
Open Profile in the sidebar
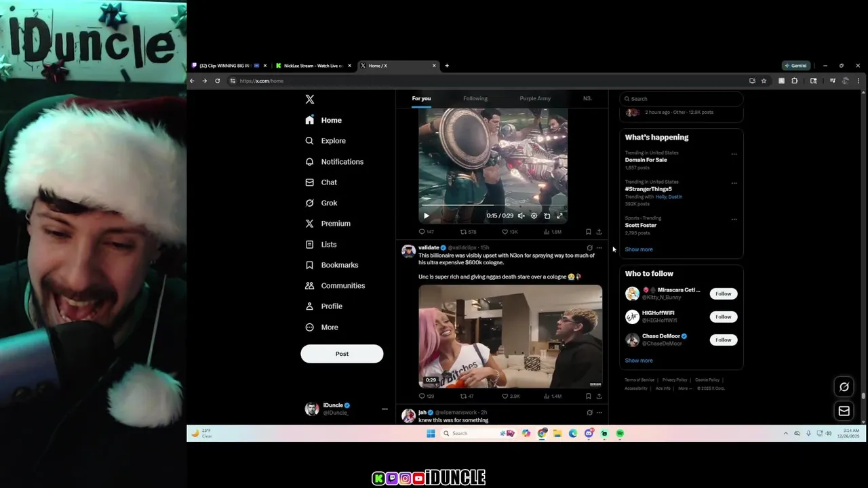pyautogui.click(x=323, y=306)
